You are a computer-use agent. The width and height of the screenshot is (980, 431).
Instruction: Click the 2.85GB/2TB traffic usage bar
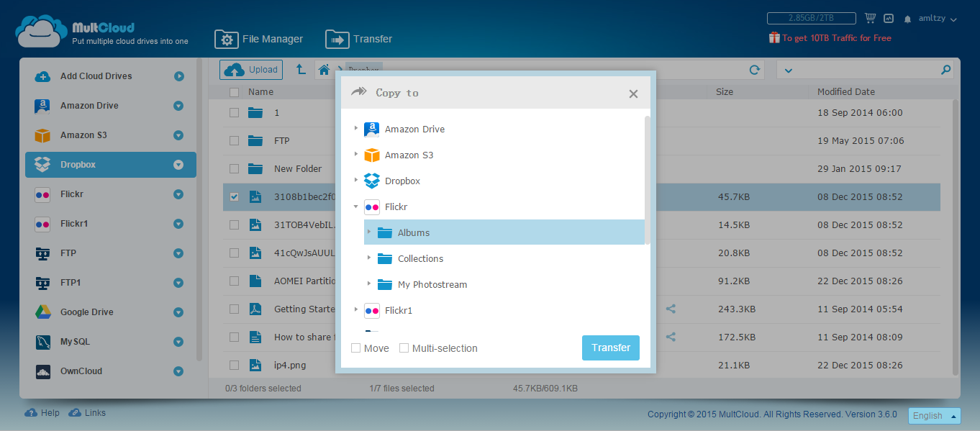[x=811, y=19]
